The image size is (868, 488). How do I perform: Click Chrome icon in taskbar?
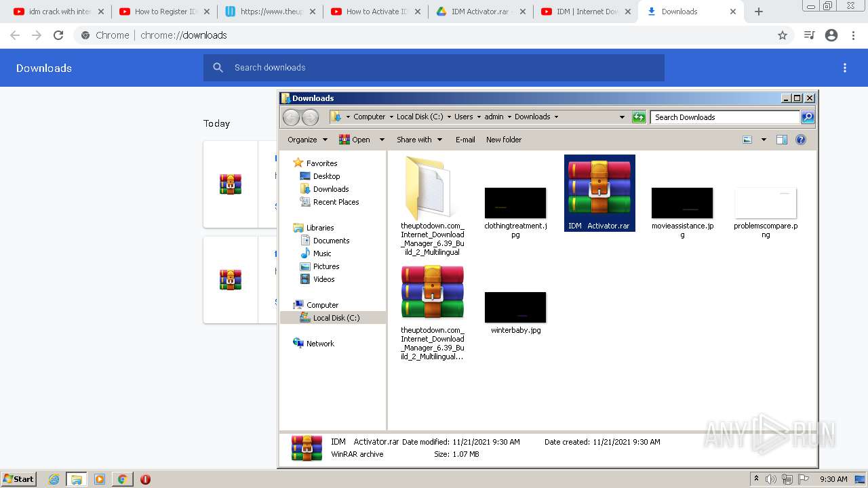(x=122, y=479)
